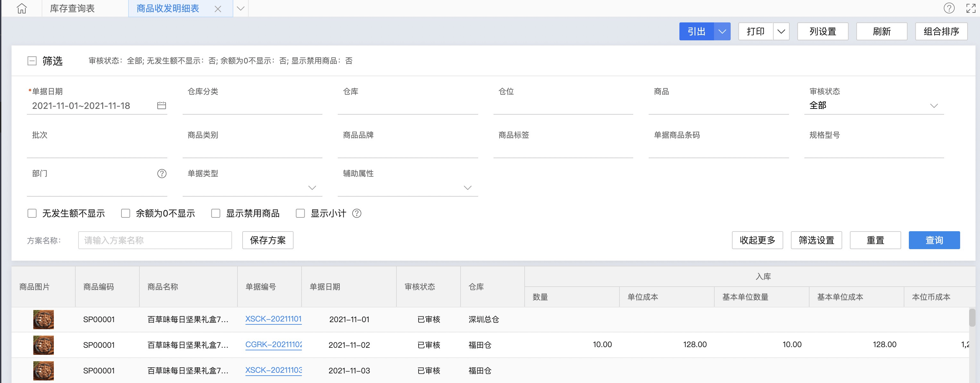The width and height of the screenshot is (980, 383).
Task: Enable the 无发生额不显示 checkbox
Action: click(32, 213)
